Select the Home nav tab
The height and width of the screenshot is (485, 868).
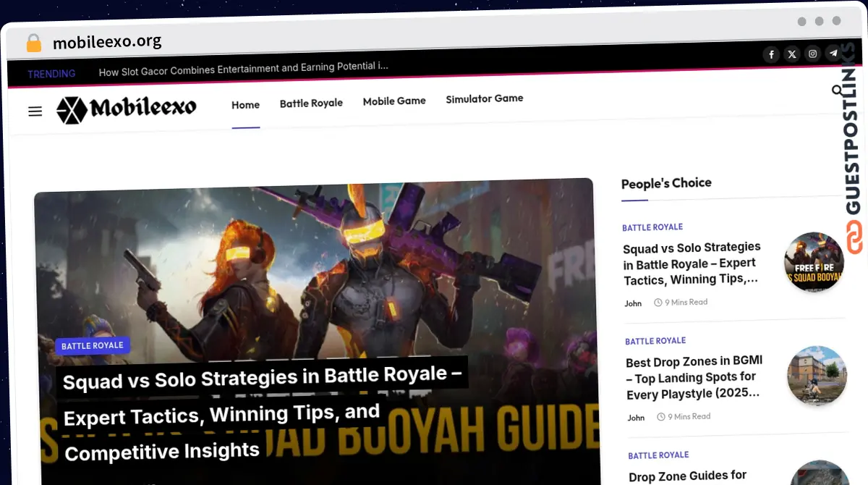[x=245, y=105]
